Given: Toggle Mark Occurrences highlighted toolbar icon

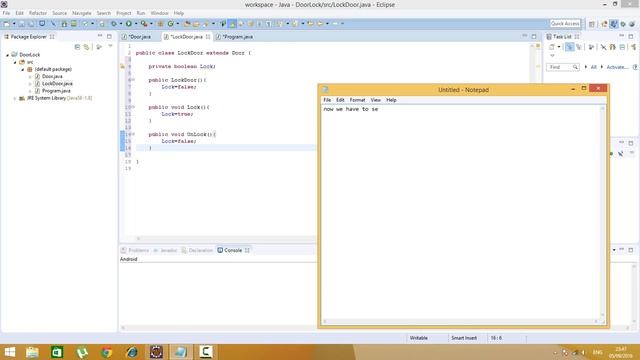Looking at the screenshot, I should click(x=232, y=24).
